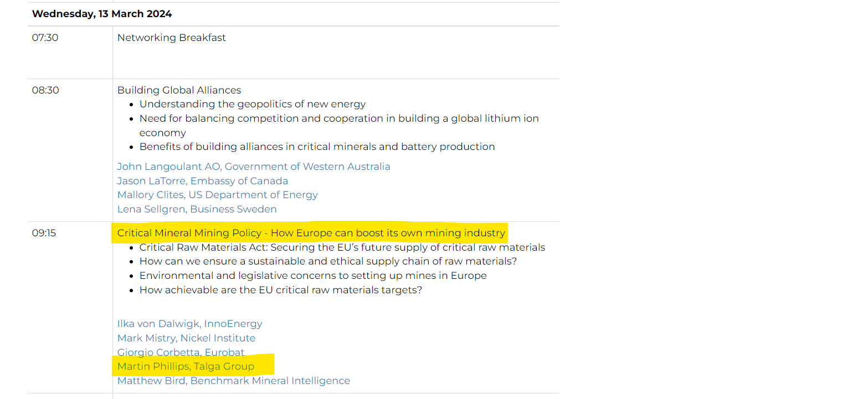Screen dimensions: 868x399
Task: Click the Networking Breakfast session entry
Action: click(172, 38)
